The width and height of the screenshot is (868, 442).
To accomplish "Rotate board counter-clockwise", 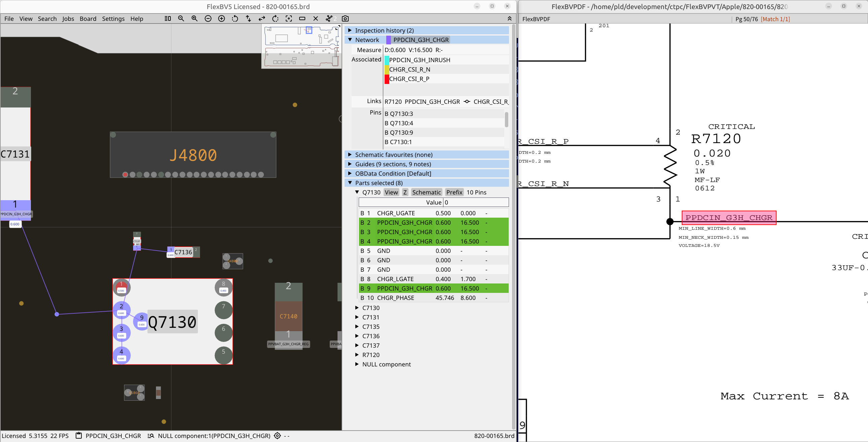I will tap(235, 18).
